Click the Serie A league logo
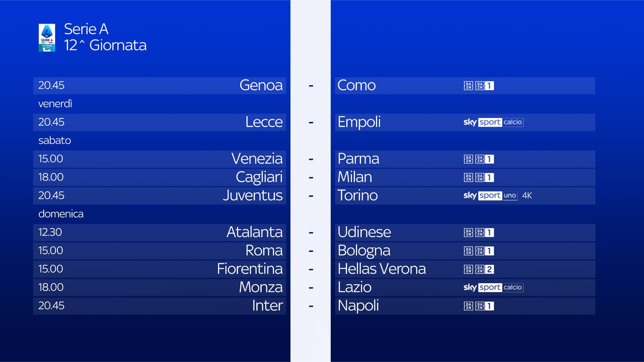This screenshot has width=644, height=362. tap(47, 38)
